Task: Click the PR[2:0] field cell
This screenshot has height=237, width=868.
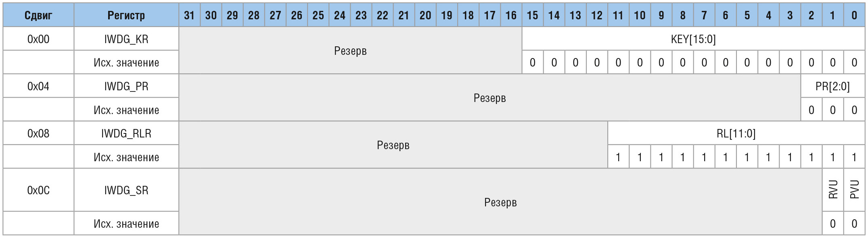Action: tap(832, 86)
